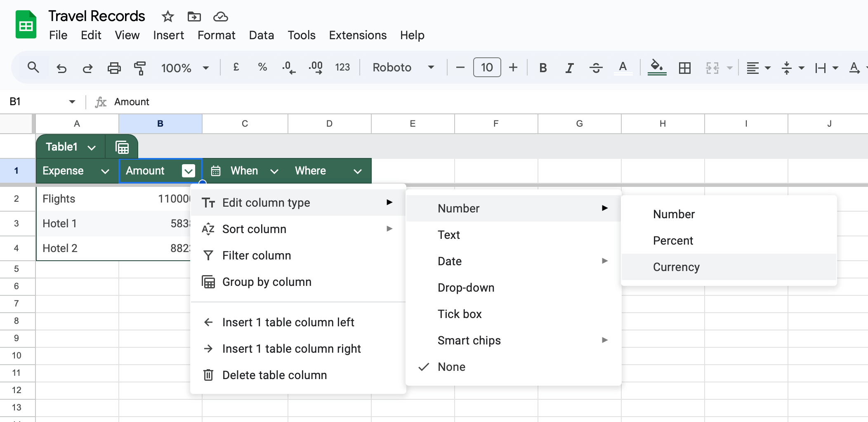Increase font size with plus button
The height and width of the screenshot is (422, 868).
(x=513, y=68)
